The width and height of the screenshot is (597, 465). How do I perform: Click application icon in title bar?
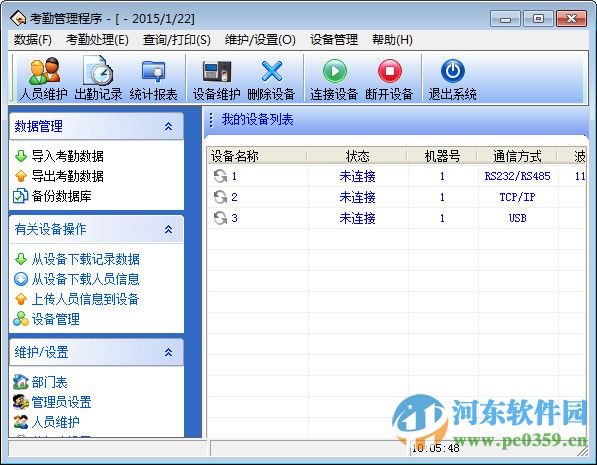(x=18, y=18)
